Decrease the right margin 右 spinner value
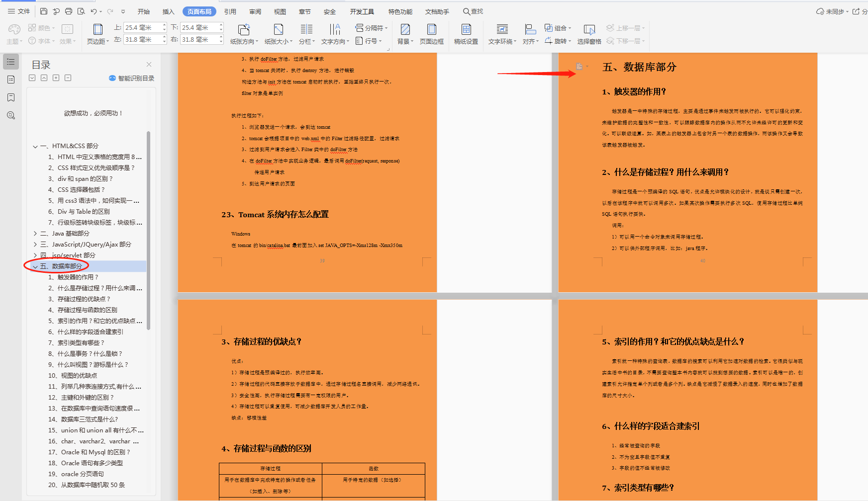This screenshot has height=501, width=868. [221, 42]
